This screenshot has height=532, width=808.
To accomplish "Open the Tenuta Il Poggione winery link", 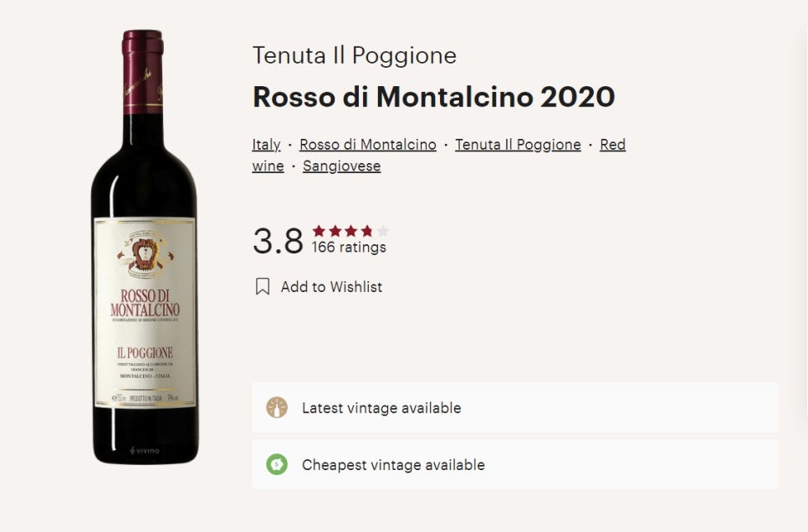I will [518, 145].
